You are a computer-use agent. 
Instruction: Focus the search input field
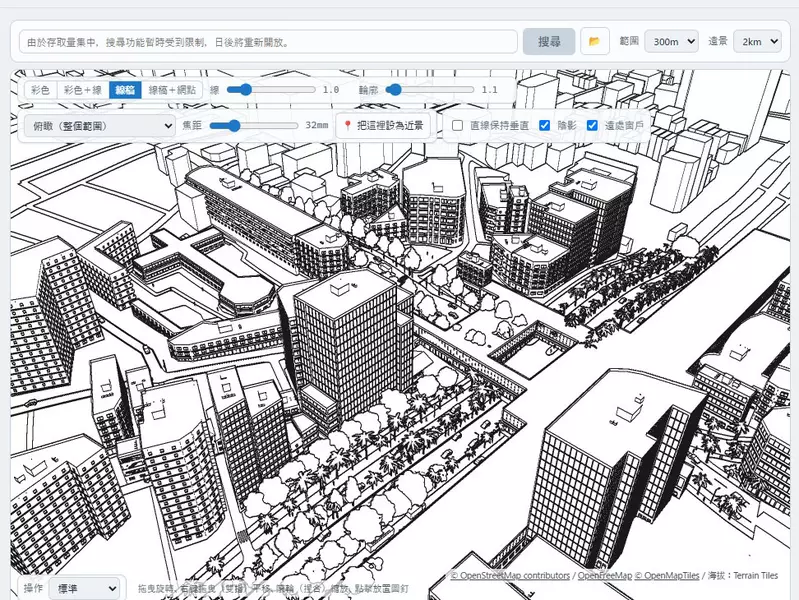coord(269,42)
